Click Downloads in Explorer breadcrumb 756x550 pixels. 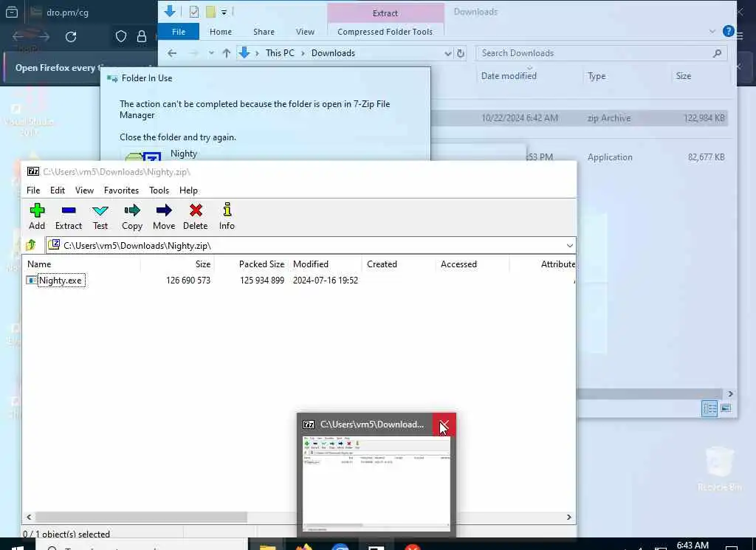pyautogui.click(x=333, y=53)
